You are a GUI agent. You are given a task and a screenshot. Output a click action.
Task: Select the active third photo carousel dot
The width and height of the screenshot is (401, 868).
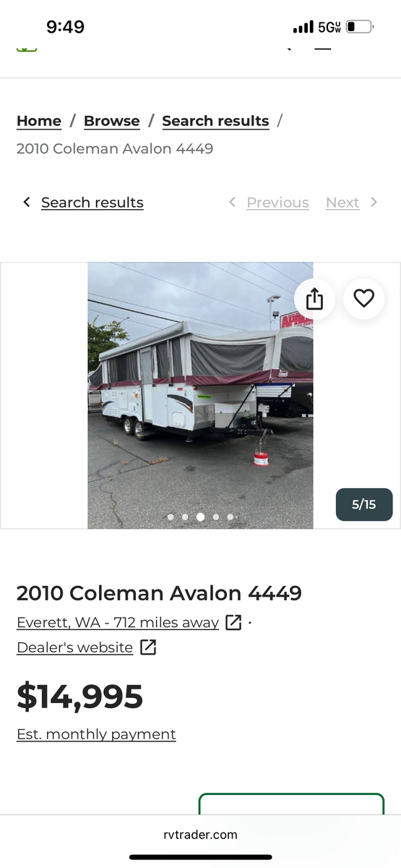[x=200, y=517]
